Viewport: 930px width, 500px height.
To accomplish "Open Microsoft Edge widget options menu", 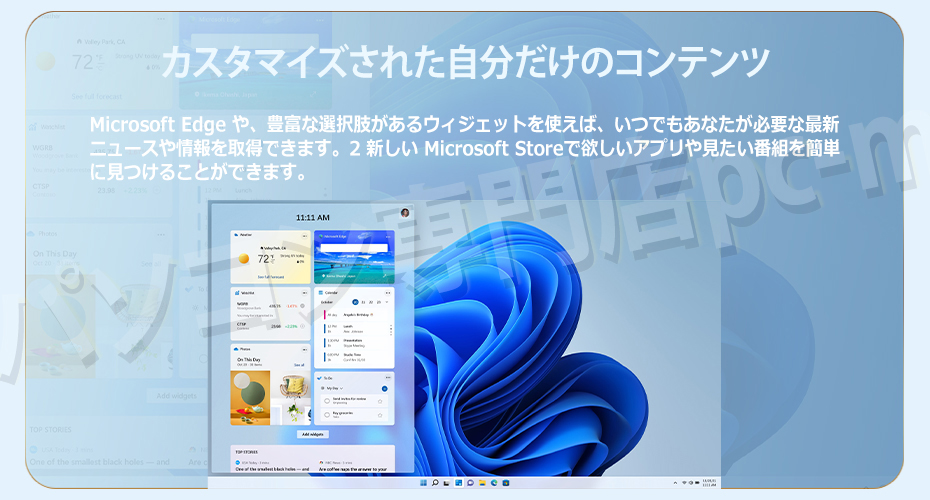I will (387, 237).
